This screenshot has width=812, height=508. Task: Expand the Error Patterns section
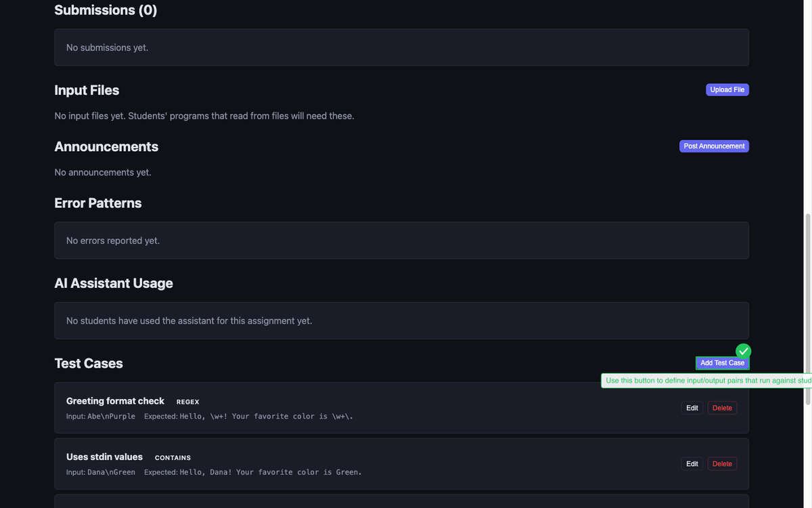[x=97, y=203]
